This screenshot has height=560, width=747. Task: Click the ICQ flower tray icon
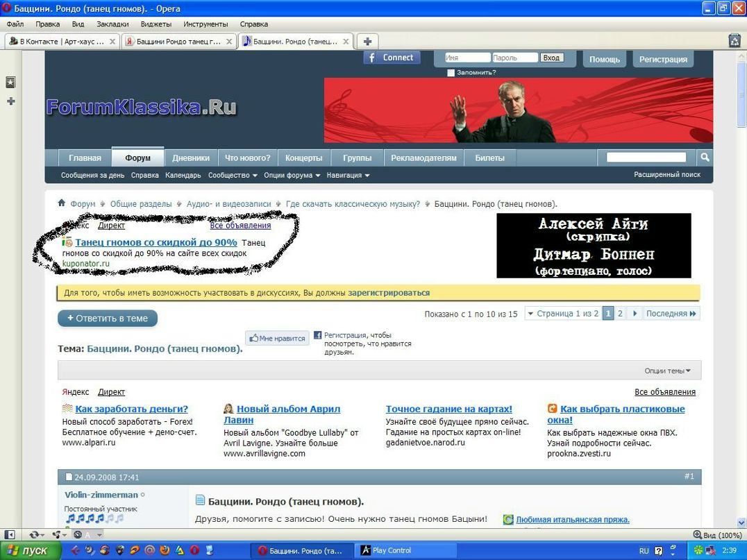coord(698,550)
